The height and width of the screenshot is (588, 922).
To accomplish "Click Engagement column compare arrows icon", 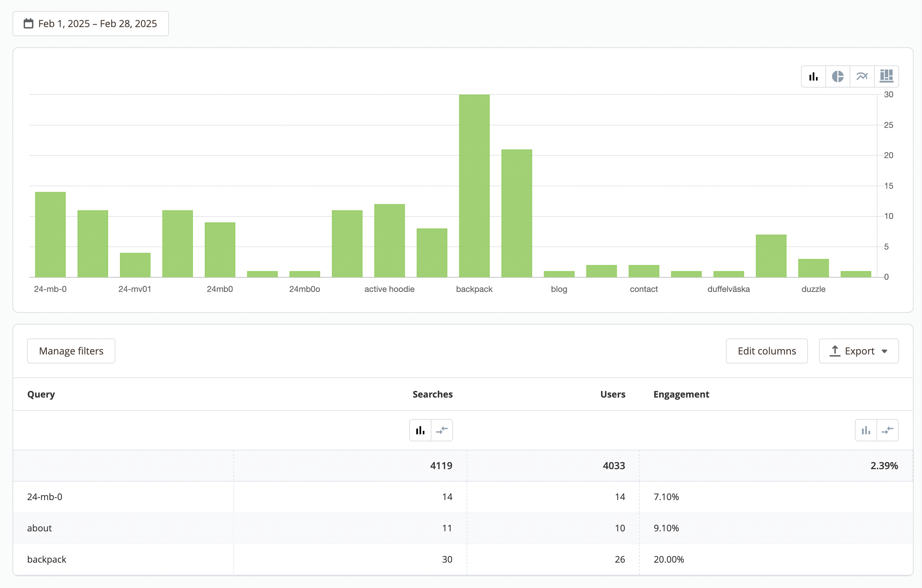I will pos(888,430).
